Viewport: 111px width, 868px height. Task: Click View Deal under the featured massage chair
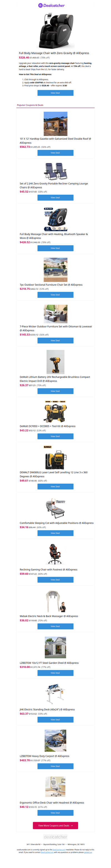(x=56, y=93)
